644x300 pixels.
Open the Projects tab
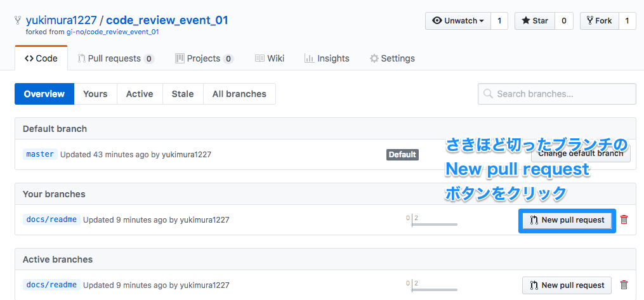[x=204, y=59]
